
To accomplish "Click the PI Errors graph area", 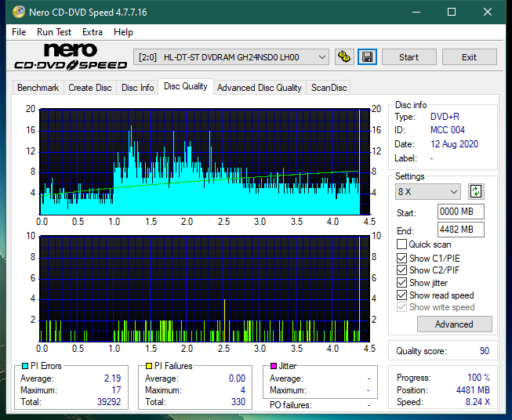I will 205,161.
